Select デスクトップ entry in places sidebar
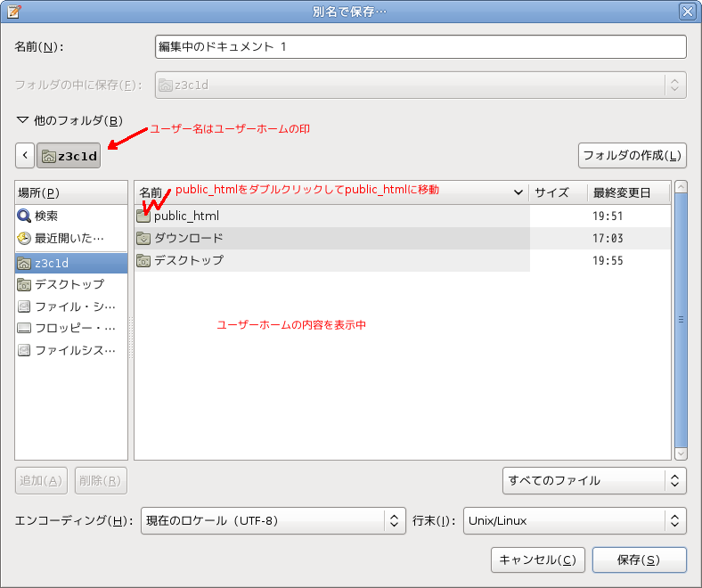 point(71,285)
